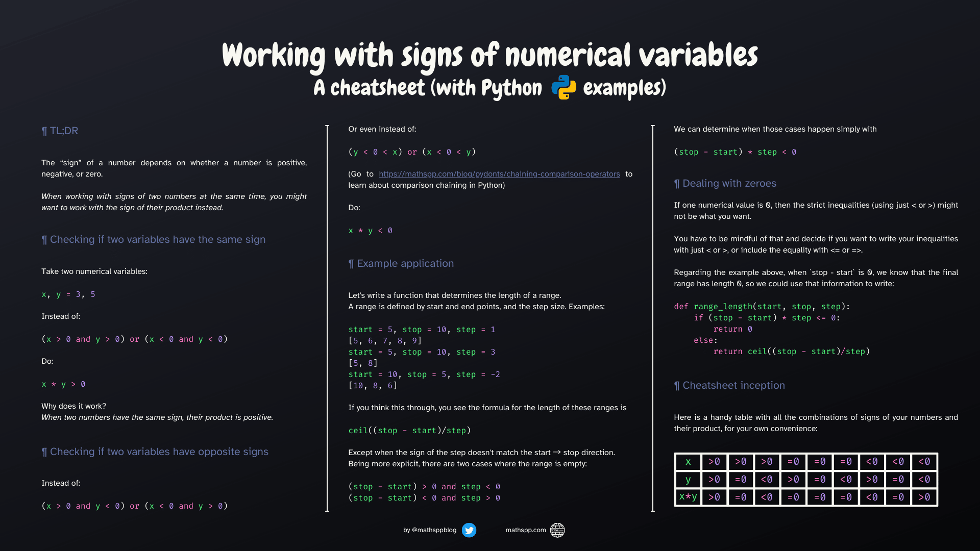Click the by @mathsppblog credit
The height and width of the screenshot is (551, 980).
pos(430,530)
